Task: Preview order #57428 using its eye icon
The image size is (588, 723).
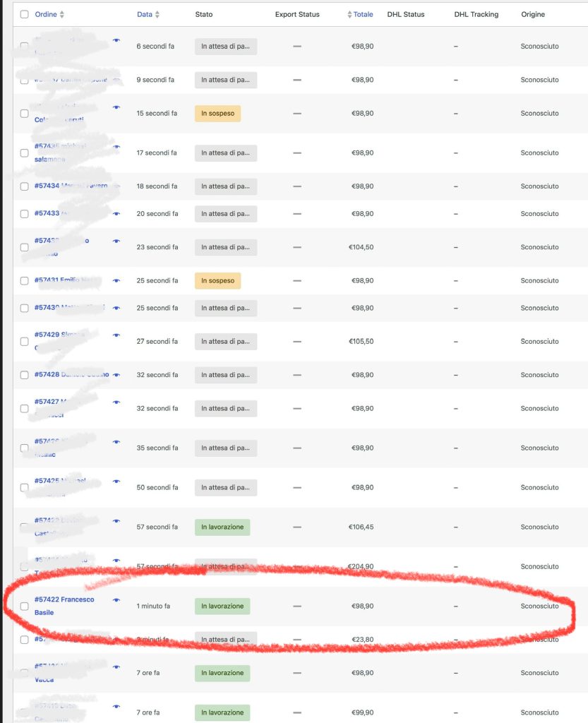Action: point(116,375)
